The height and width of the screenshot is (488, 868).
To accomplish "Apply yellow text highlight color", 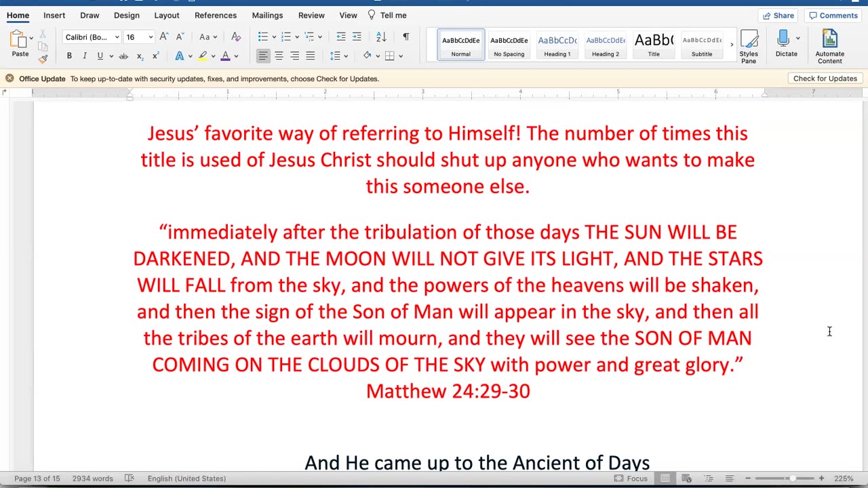I will pos(202,56).
